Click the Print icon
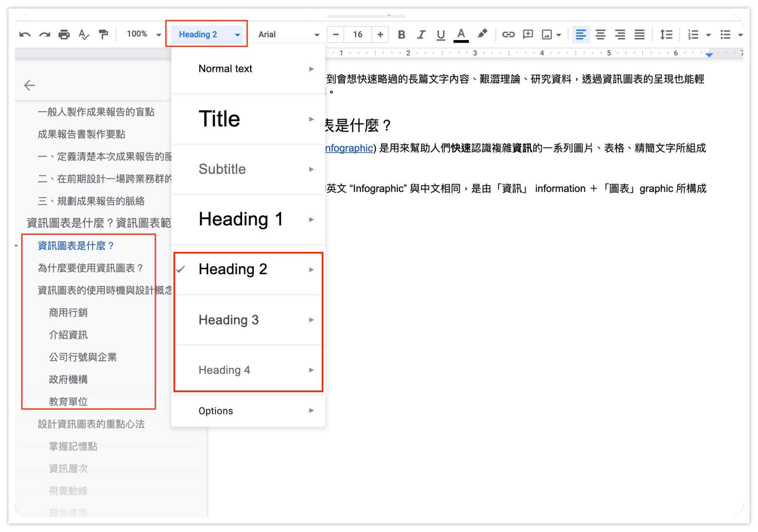 [x=64, y=35]
